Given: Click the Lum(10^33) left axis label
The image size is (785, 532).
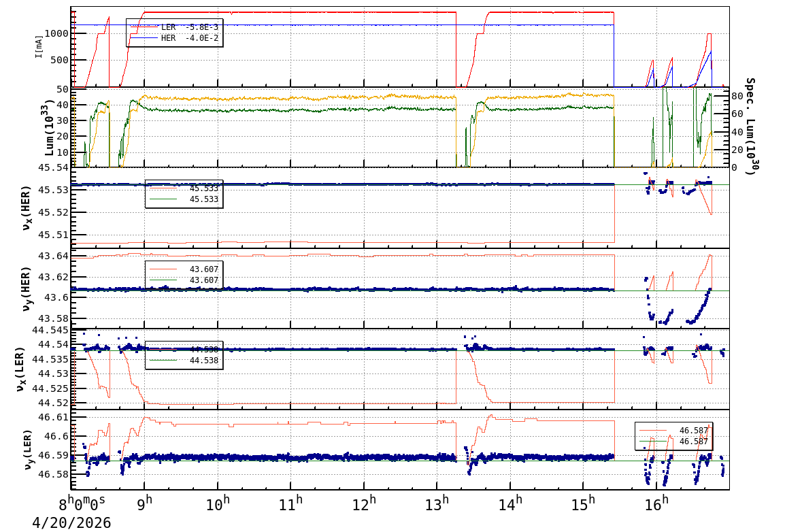Looking at the screenshot, I should tap(46, 127).
